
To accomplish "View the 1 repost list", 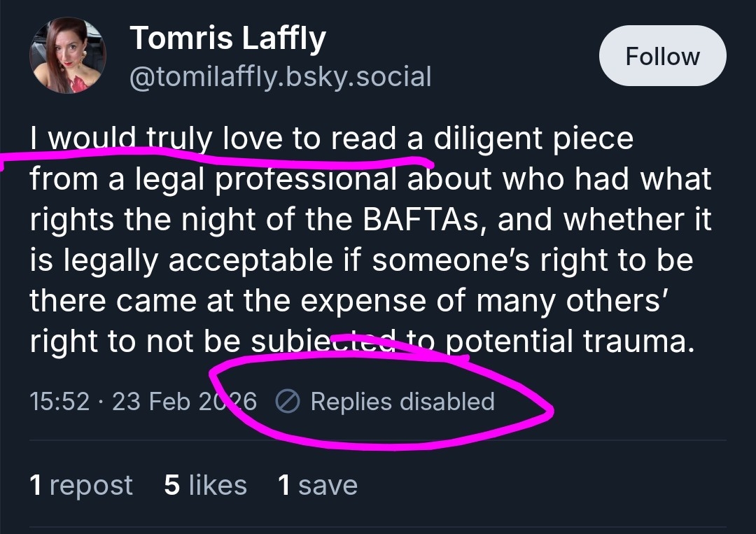I will (x=81, y=485).
